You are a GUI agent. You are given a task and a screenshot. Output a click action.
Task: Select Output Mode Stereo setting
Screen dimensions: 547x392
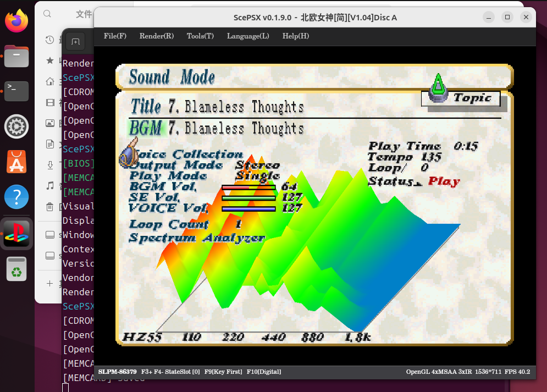click(205, 165)
